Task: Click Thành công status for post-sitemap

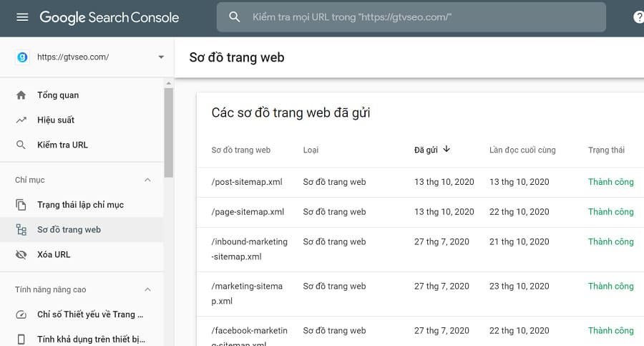Action: click(611, 182)
